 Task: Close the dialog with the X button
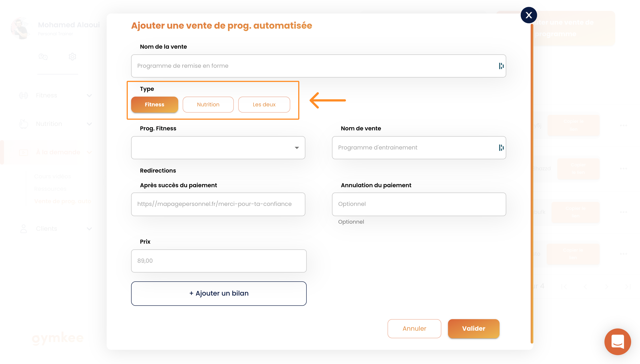coord(528,15)
